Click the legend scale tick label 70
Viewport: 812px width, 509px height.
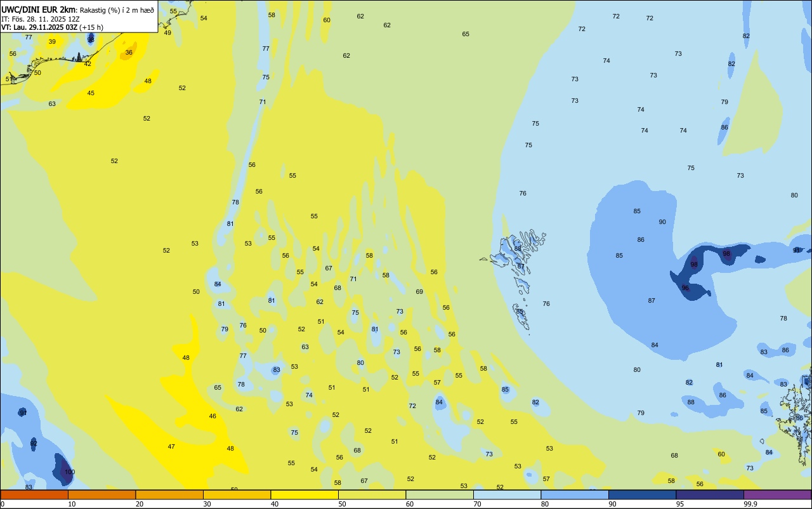477,504
